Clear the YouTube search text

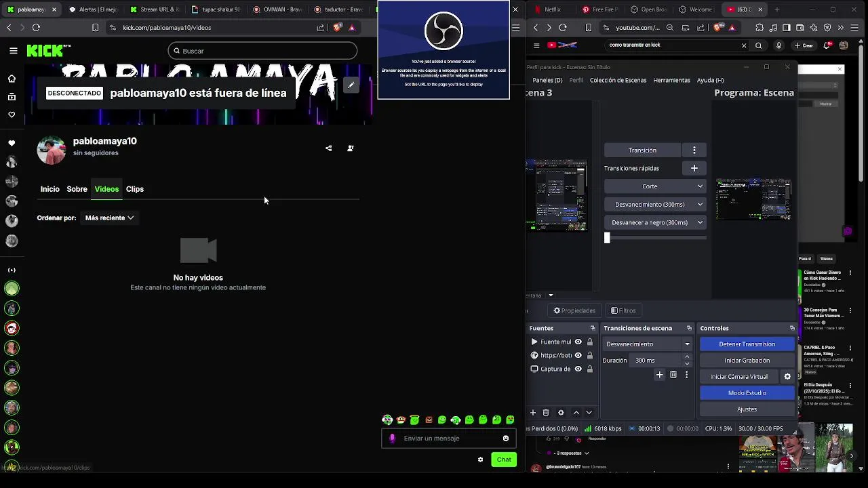pyautogui.click(x=744, y=45)
